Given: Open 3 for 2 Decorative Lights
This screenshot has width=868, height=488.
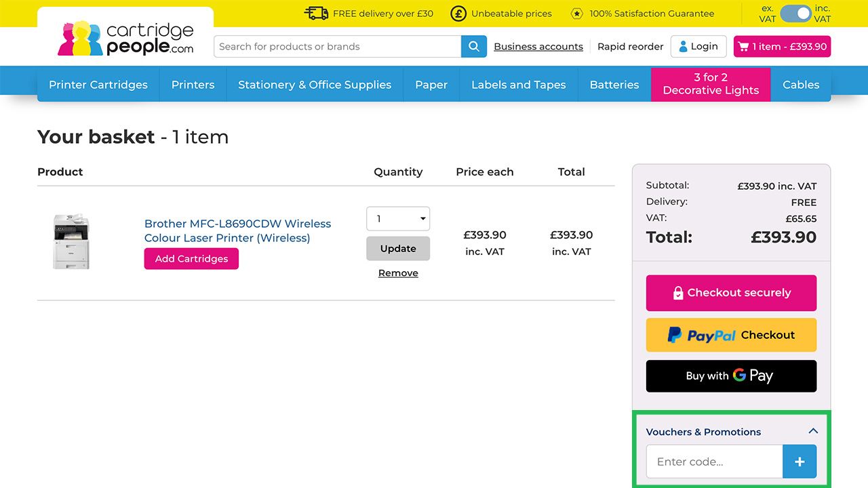Looking at the screenshot, I should [711, 84].
